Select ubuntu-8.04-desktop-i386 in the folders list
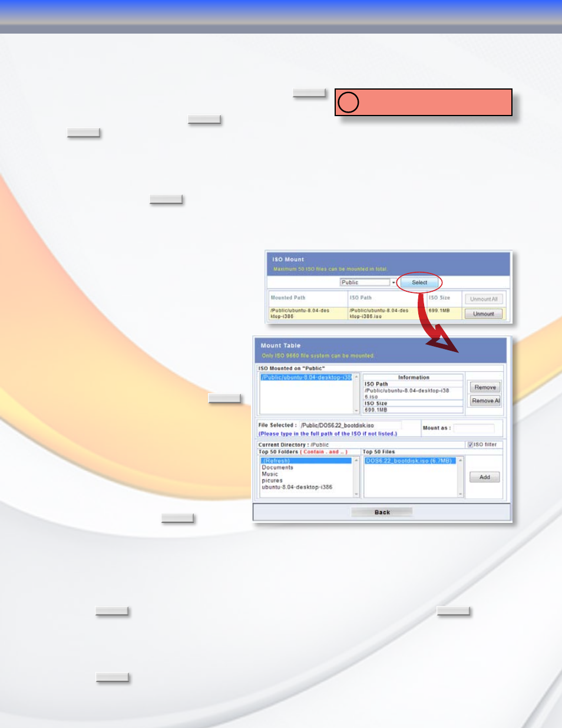This screenshot has height=728, width=562. click(297, 487)
